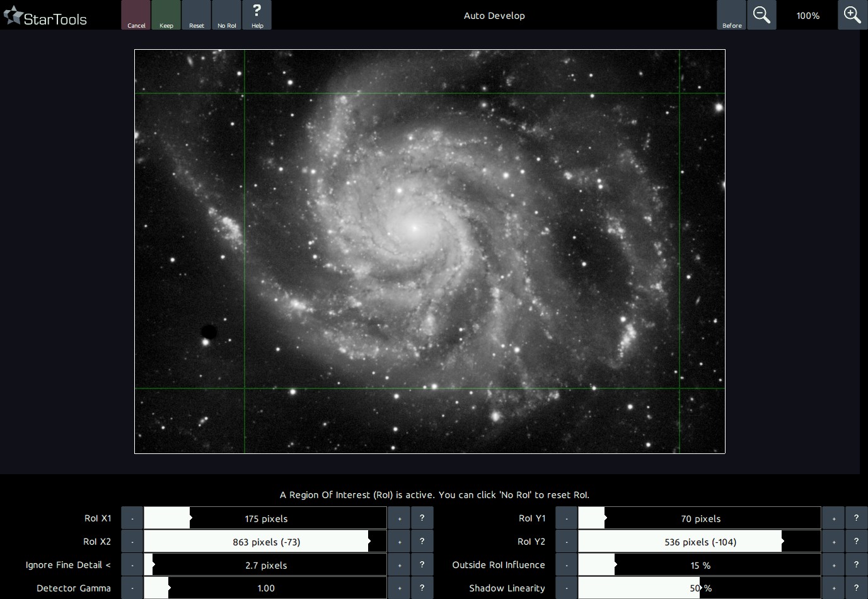This screenshot has height=599, width=868.
Task: Open help for RoI X2 parameter
Action: pos(422,542)
